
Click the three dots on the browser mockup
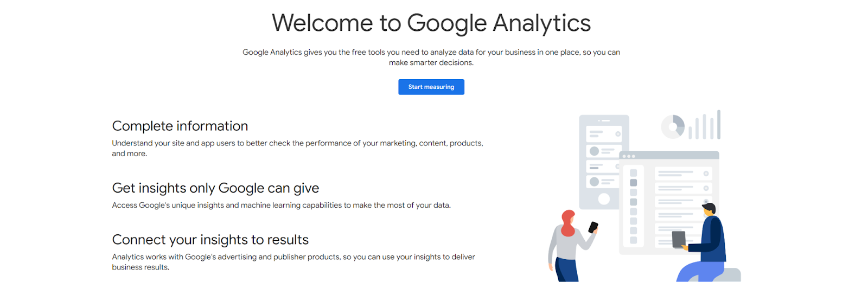tap(629, 156)
